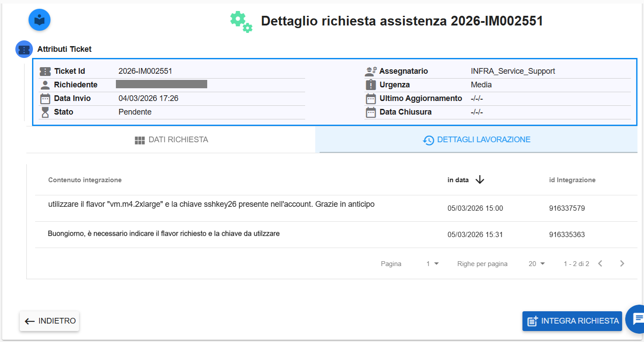Click the id Integrazione column header
Screen dimensions: 644x342
(x=572, y=180)
